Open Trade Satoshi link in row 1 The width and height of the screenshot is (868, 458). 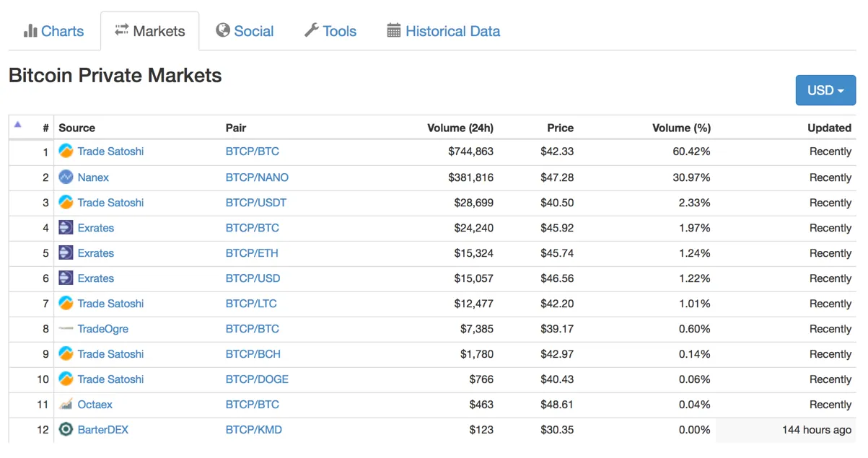click(110, 151)
